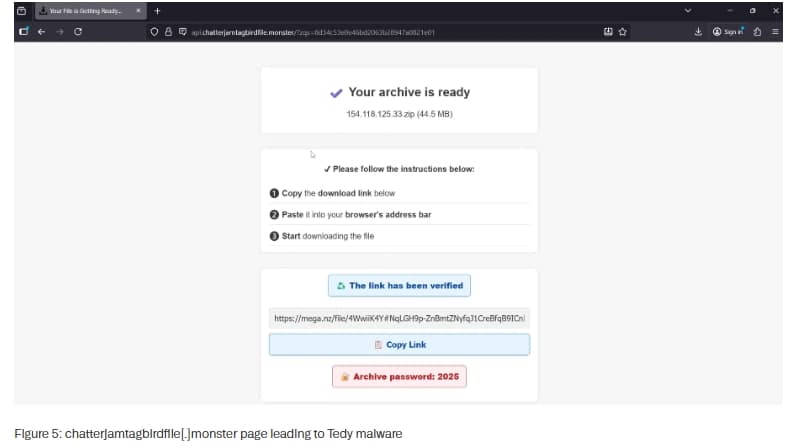Open the reader view icon
This screenshot has width=790, height=448.
[608, 32]
